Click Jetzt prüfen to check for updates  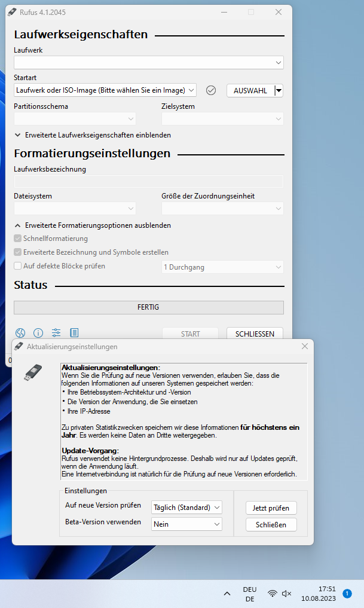click(271, 508)
